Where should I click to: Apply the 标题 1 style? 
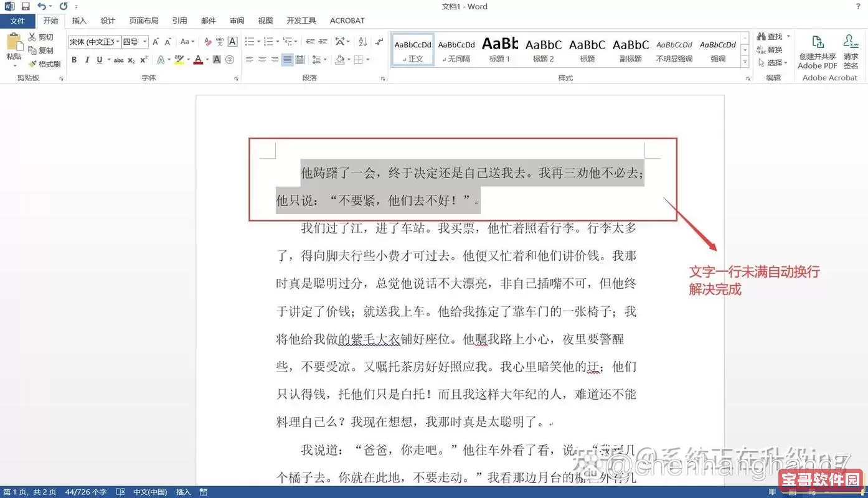(x=499, y=50)
